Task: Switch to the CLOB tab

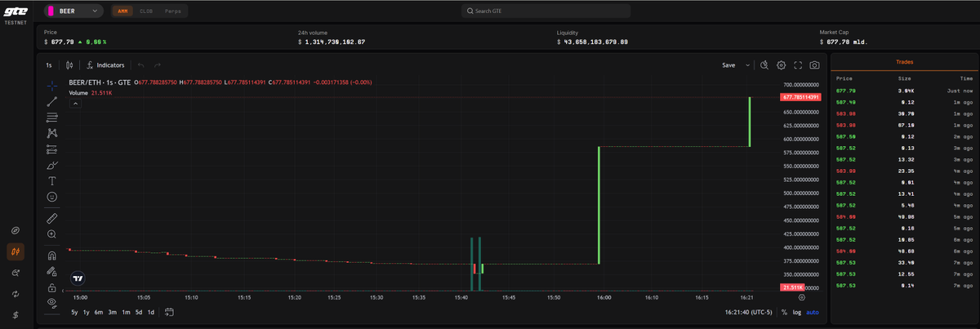Action: click(145, 11)
